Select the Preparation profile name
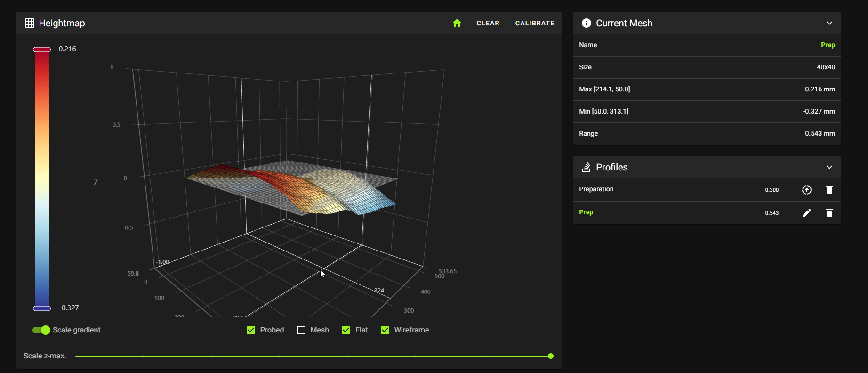The width and height of the screenshot is (868, 373). [596, 189]
